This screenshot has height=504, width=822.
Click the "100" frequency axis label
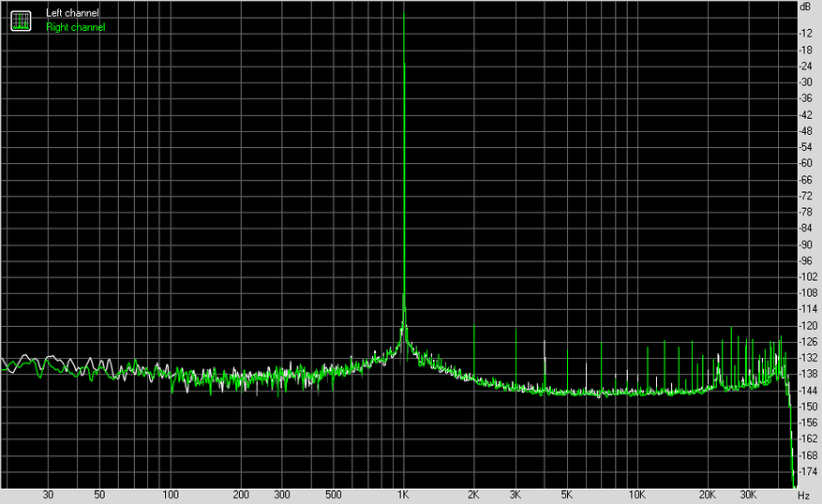click(171, 495)
